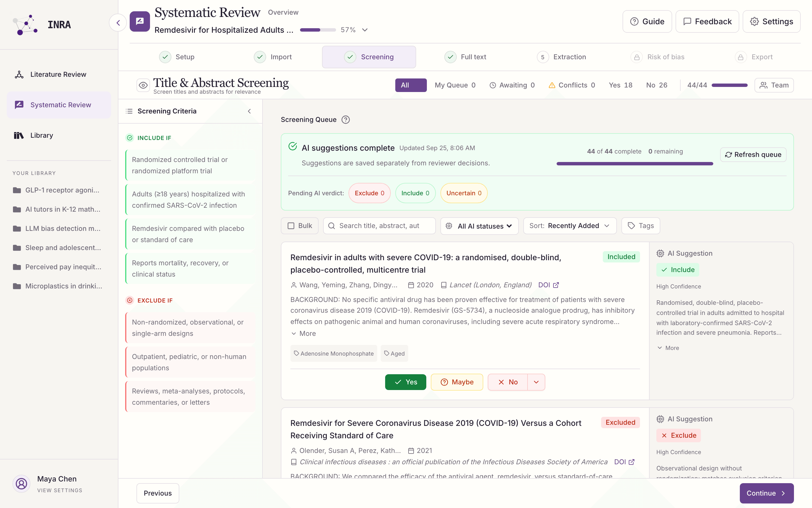Viewport: 812px width, 508px height.
Task: Click the Conflicts warning filter
Action: 572,85
